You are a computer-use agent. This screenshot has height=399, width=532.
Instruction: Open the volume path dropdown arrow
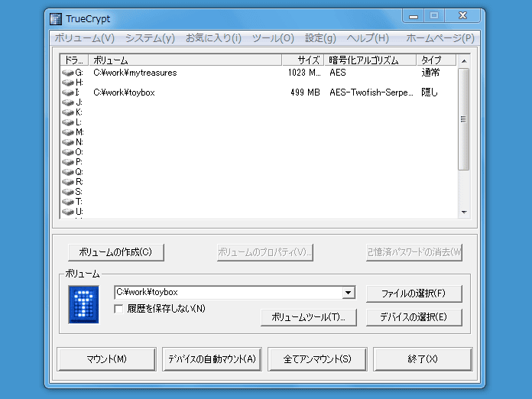coord(348,293)
